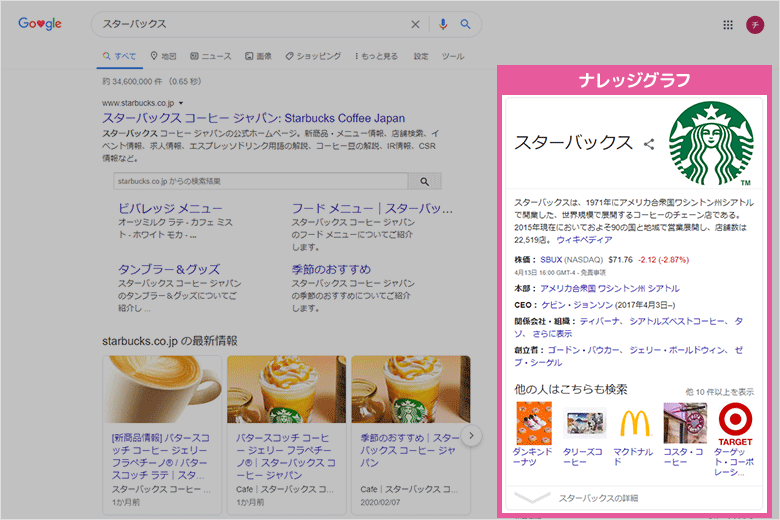Screen dimensions: 780x520
Task: Expand dropdown arrow next to www.starbucks.co.jp
Action: 181,103
